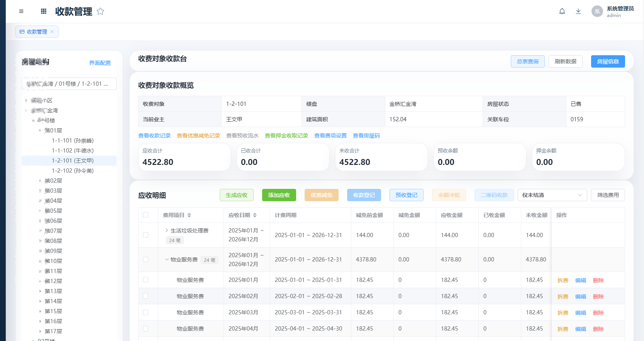Click the 总表查询 button
This screenshot has height=341, width=644.
tap(528, 61)
